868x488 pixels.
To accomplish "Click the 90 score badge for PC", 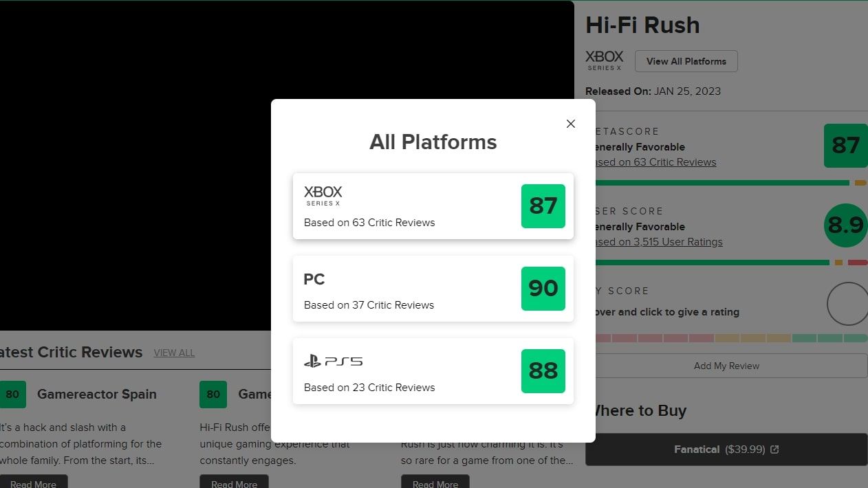I will point(543,289).
